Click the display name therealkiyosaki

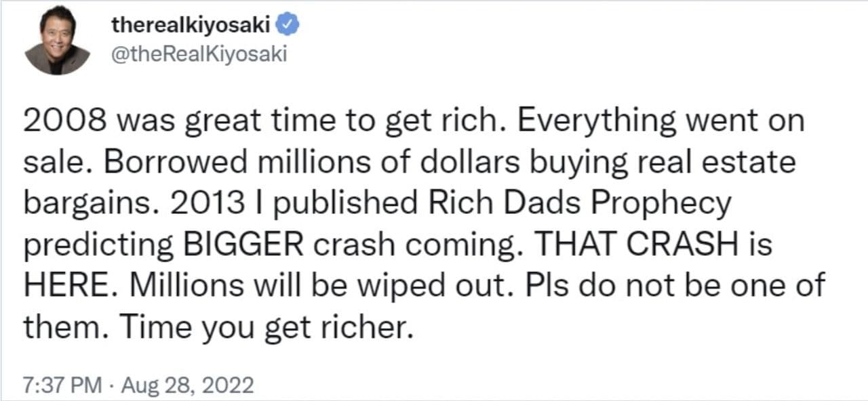(x=193, y=26)
